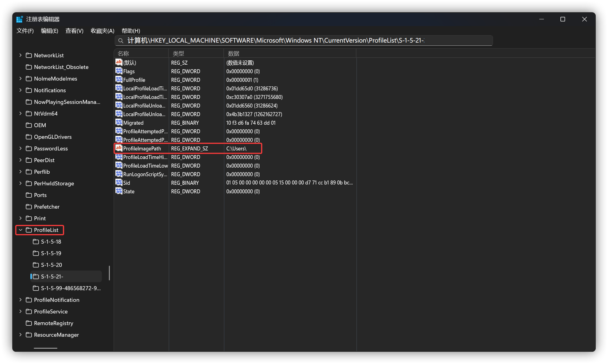Click the registry path address bar
608x364 pixels.
304,40
